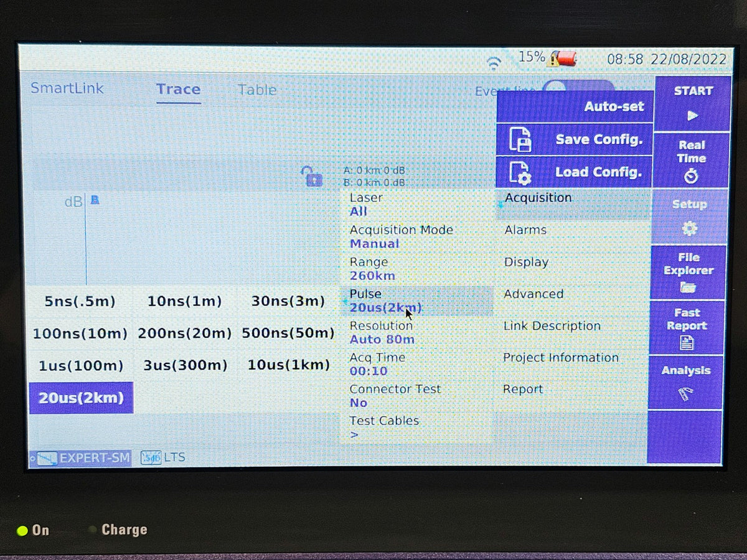Screen dimensions: 747x560
Task: Open the Setup gear panel
Action: (689, 216)
